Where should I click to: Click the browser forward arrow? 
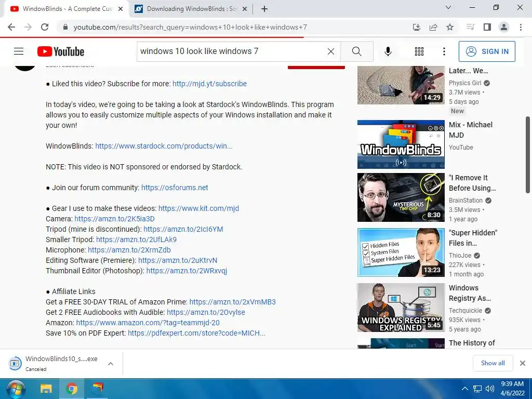pos(28,27)
